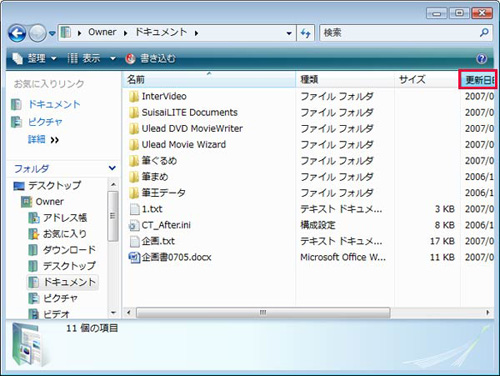
Task: Select SuisaiLITE Documents folder icon
Action: (x=134, y=113)
